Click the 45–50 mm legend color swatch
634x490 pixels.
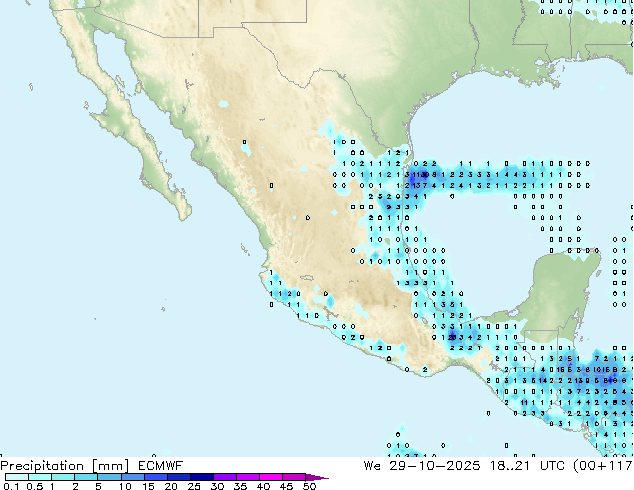pyautogui.click(x=294, y=477)
